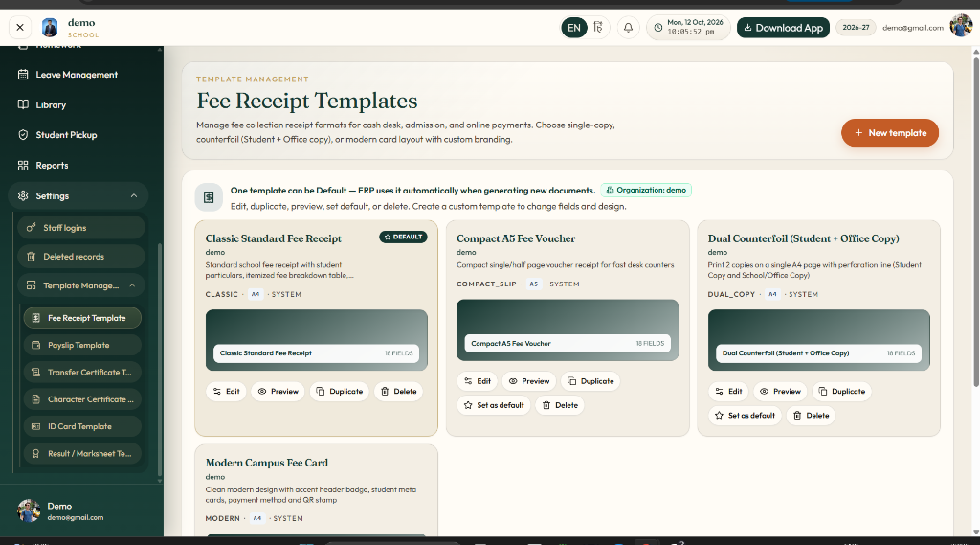This screenshot has height=545, width=980.
Task: Click the Template Management layout icon
Action: pyautogui.click(x=31, y=285)
